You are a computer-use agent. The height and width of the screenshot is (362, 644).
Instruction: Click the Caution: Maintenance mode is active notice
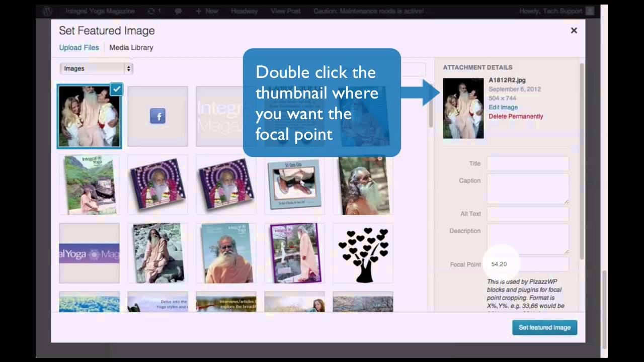[x=368, y=11]
